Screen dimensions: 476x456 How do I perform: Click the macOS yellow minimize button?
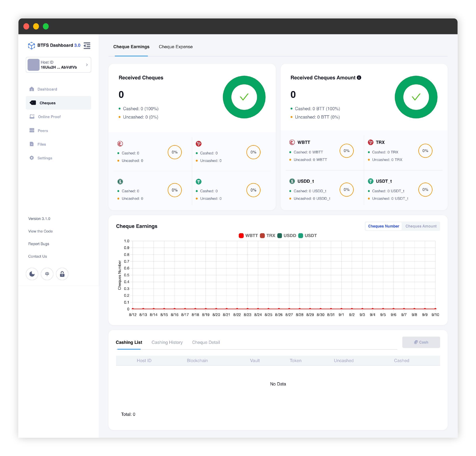point(36,26)
